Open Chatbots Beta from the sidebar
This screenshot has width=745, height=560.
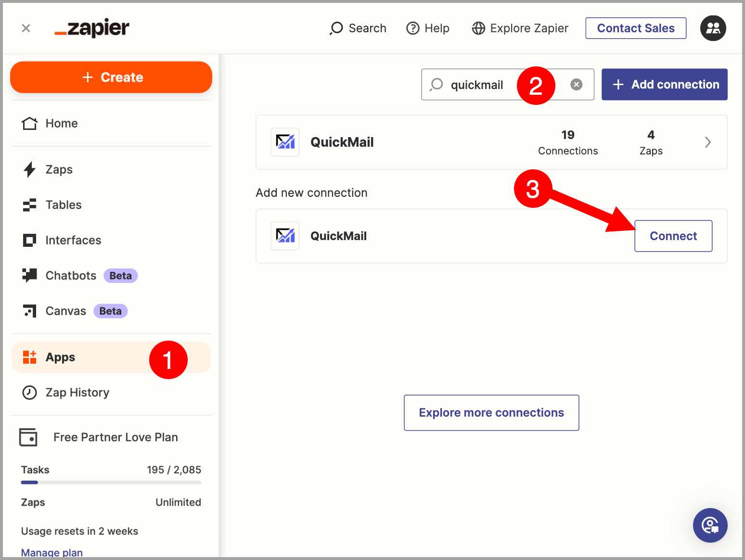tap(111, 276)
